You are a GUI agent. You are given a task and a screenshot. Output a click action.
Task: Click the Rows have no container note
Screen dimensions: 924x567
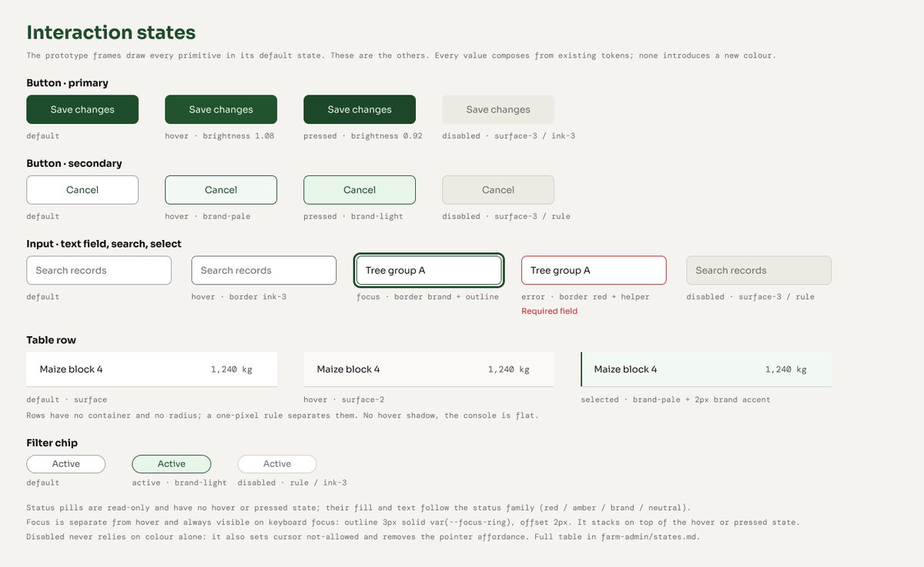coord(283,415)
